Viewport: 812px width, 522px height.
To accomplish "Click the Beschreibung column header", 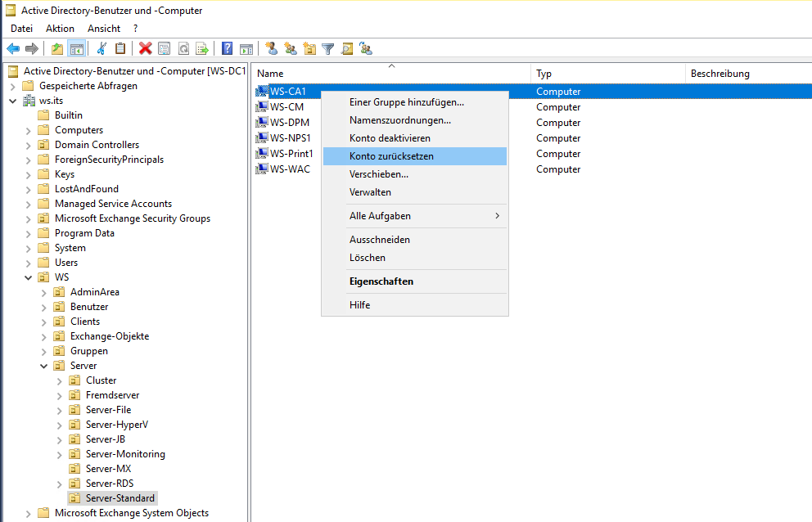I will pos(749,74).
